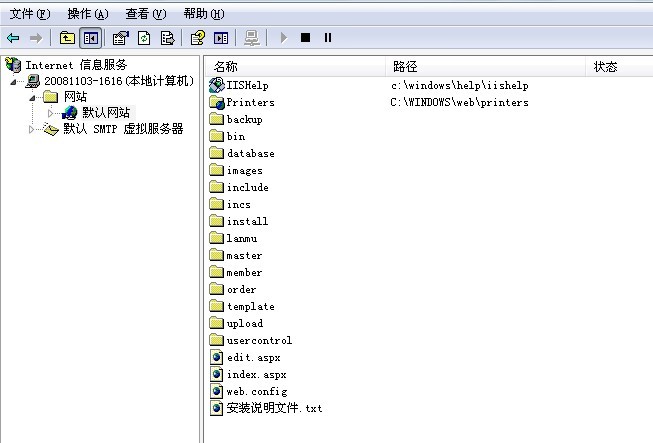Open the 文件(F) menu
Viewport: 653px width, 443px height.
[29, 14]
